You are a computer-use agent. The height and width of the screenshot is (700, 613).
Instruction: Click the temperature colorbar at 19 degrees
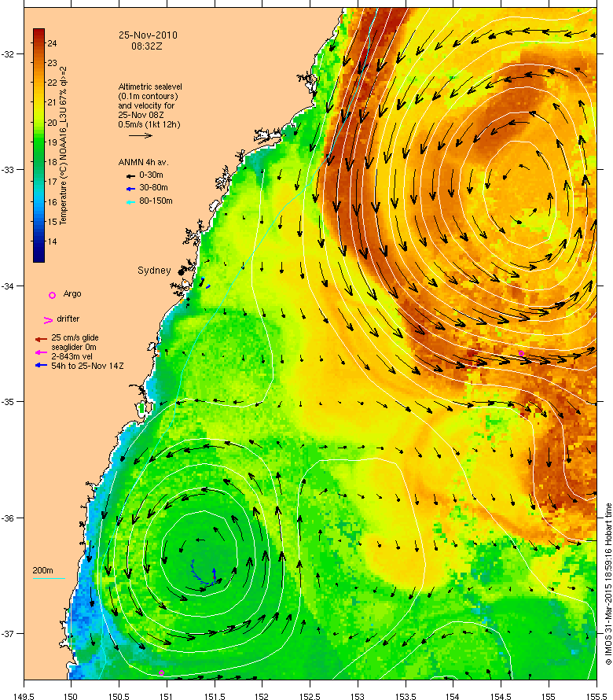[39, 142]
